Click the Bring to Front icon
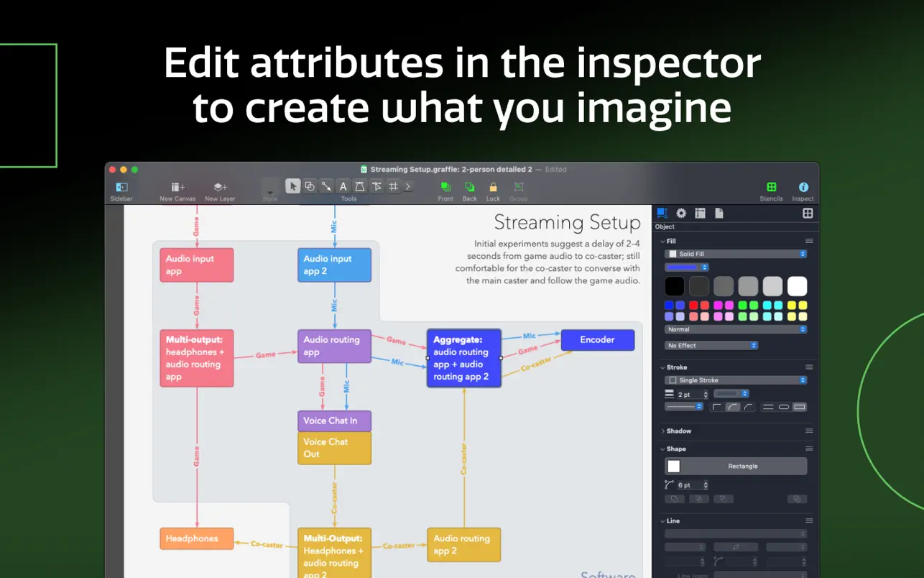The height and width of the screenshot is (578, 924). tap(445, 187)
